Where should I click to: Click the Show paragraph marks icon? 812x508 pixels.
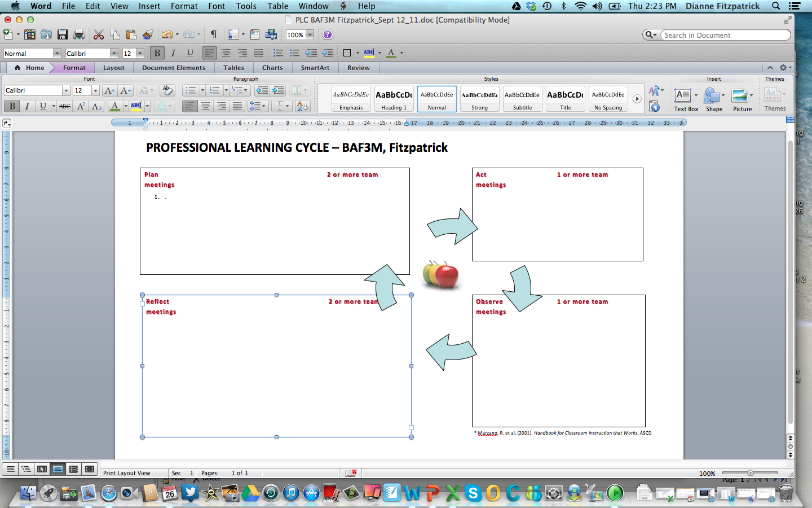click(x=213, y=34)
